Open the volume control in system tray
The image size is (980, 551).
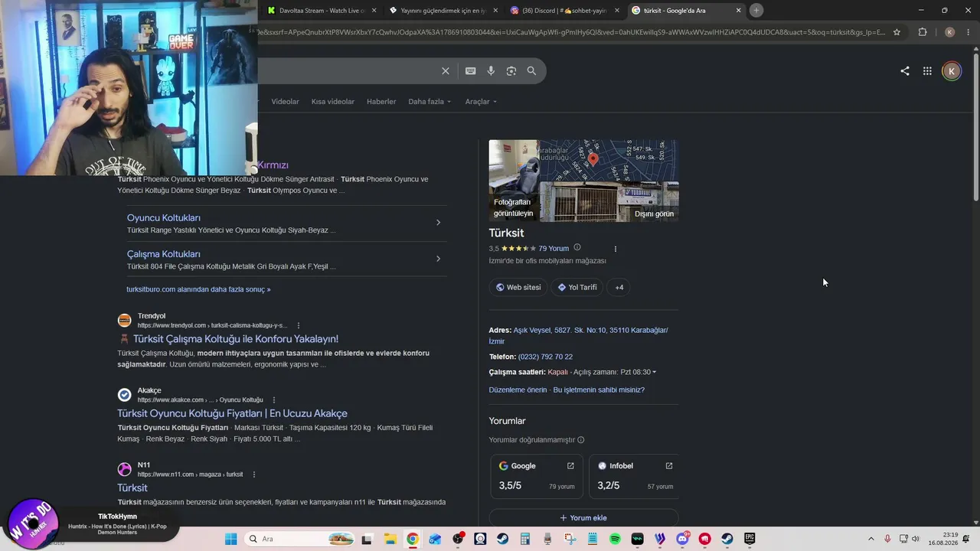pos(916,539)
